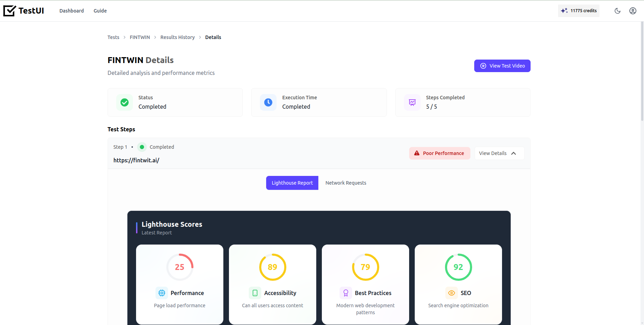This screenshot has width=644, height=325.
Task: Switch to the Lighthouse Report tab
Action: pyautogui.click(x=292, y=183)
